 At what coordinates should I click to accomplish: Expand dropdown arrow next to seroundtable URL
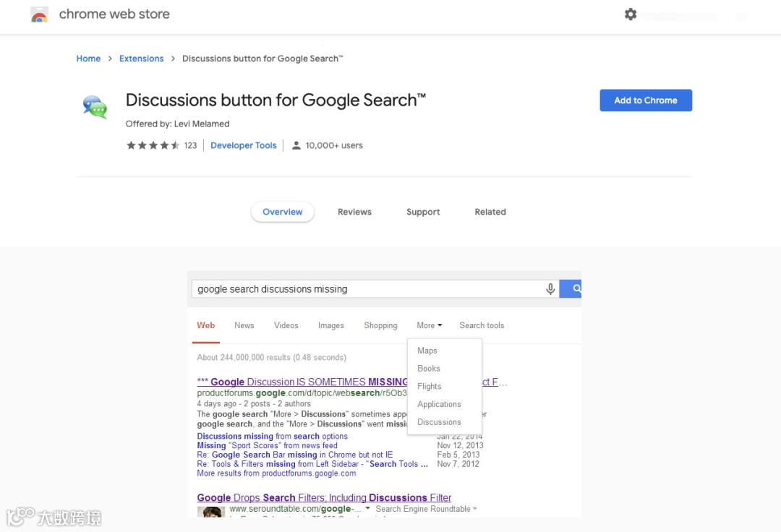(x=367, y=509)
